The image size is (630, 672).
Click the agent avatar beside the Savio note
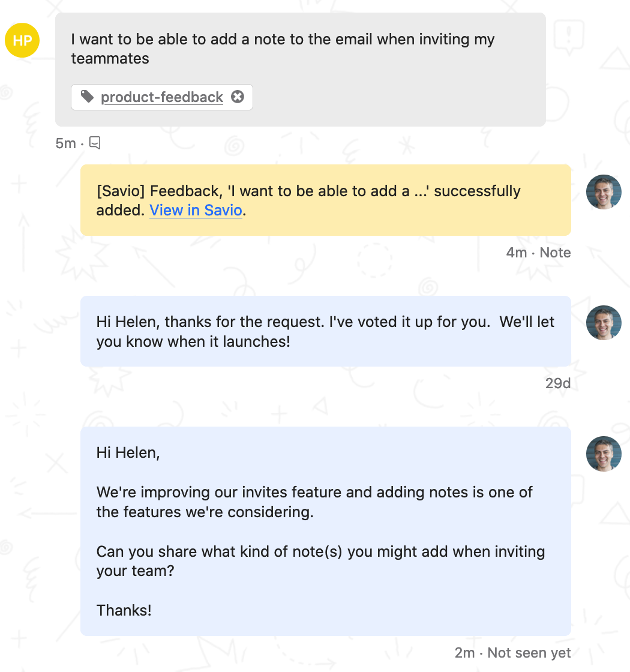(x=604, y=192)
